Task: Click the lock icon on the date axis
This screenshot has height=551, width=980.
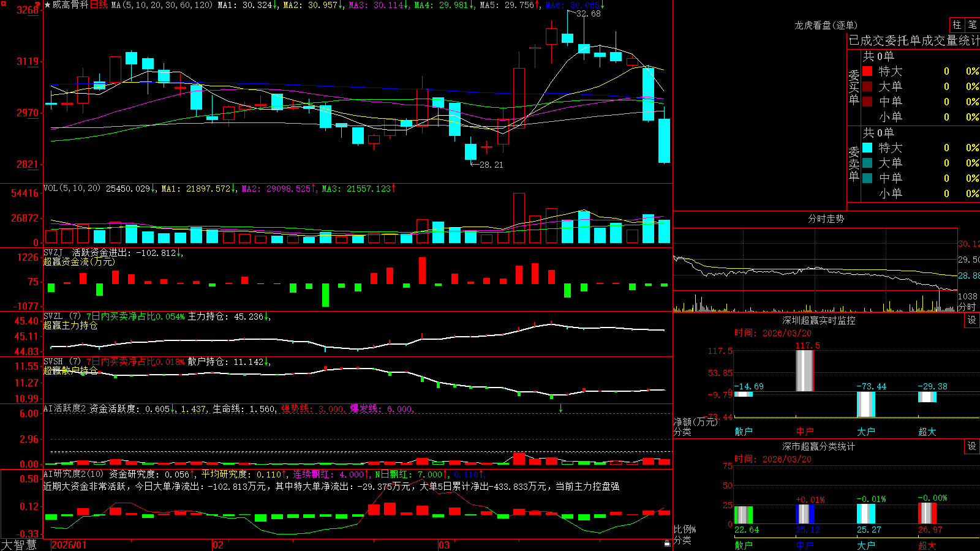Action: [x=667, y=544]
